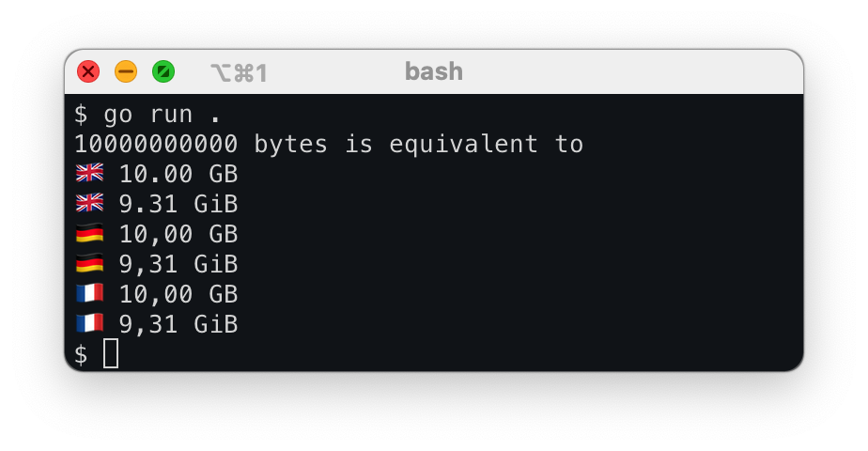Zoom the terminal with the green button
The width and height of the screenshot is (868, 451).
click(x=163, y=71)
